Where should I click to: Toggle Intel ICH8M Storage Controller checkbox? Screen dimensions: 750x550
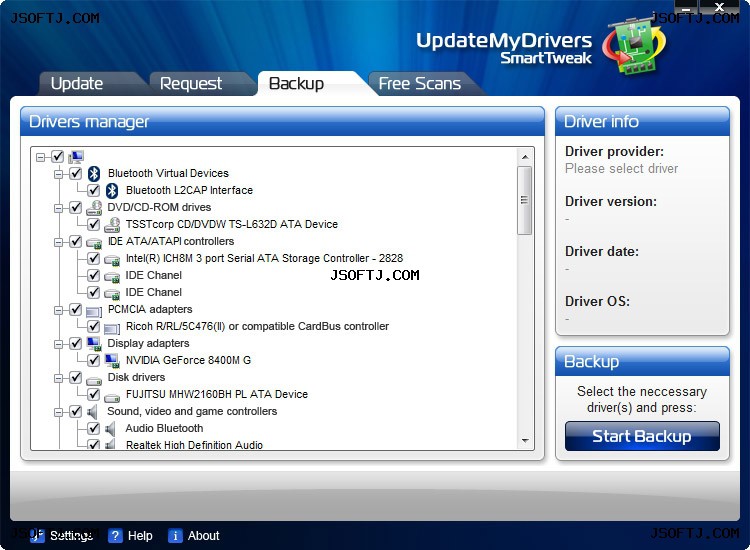coord(94,258)
